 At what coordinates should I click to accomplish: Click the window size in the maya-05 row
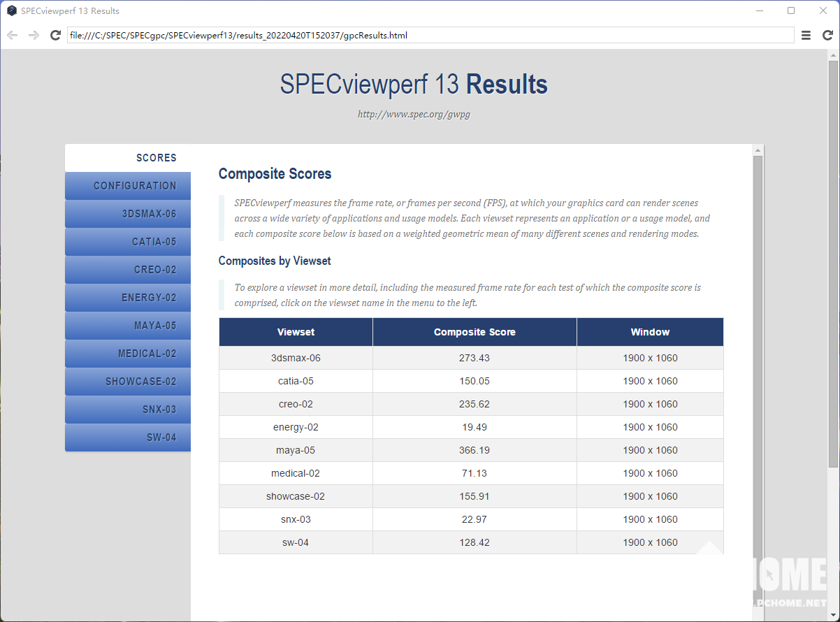(650, 450)
